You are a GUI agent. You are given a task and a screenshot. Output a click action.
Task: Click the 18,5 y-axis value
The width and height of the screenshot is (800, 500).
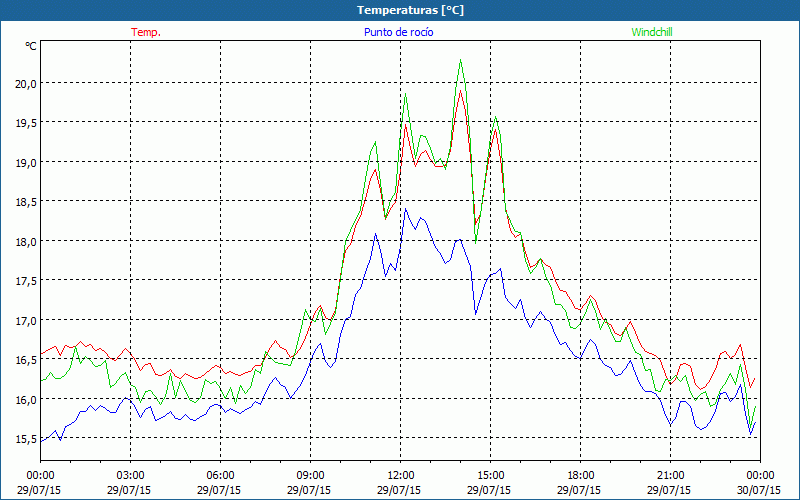click(26, 202)
